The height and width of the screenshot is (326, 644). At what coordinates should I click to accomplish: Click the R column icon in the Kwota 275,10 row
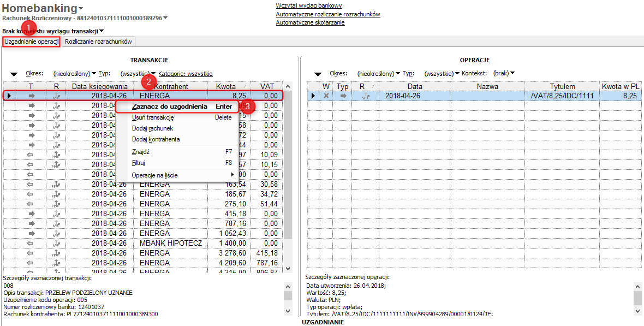(57, 204)
